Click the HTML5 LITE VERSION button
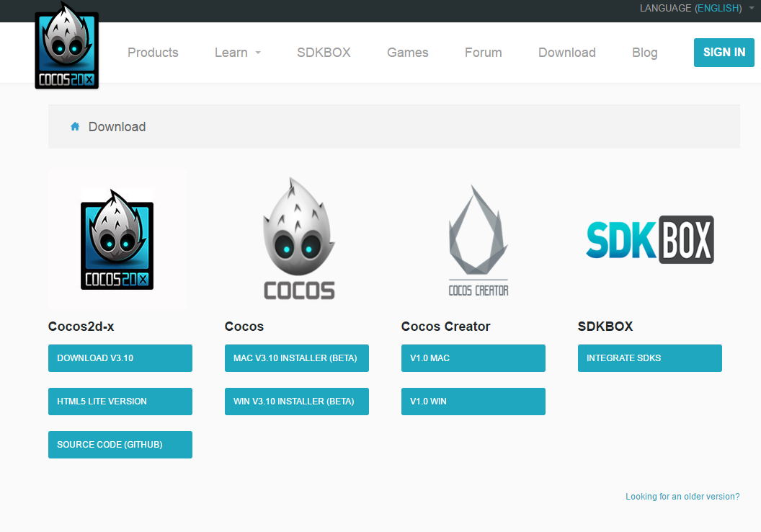Viewport: 761px width, 532px height. (x=120, y=402)
